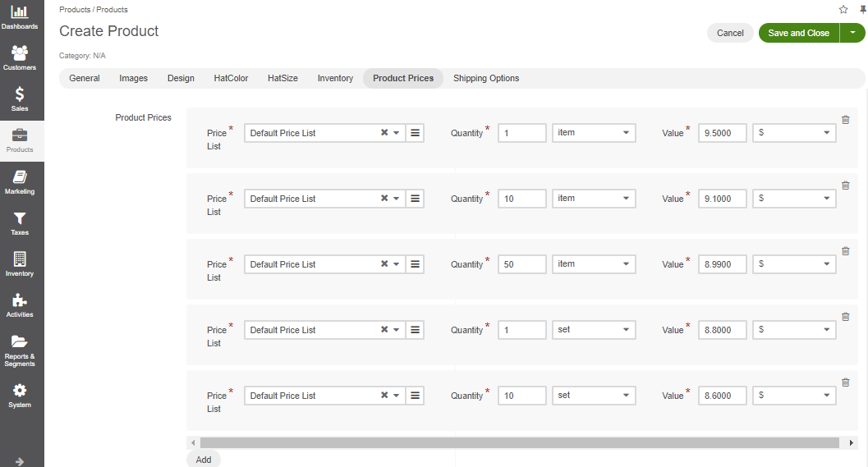The height and width of the screenshot is (467, 868).
Task: Switch to the HatColor tab
Action: tap(231, 78)
